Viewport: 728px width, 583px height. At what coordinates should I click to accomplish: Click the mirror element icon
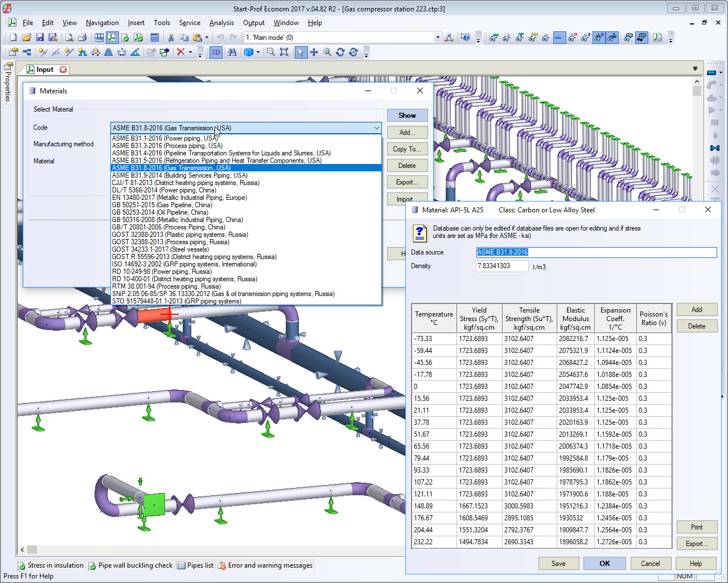coord(108,52)
